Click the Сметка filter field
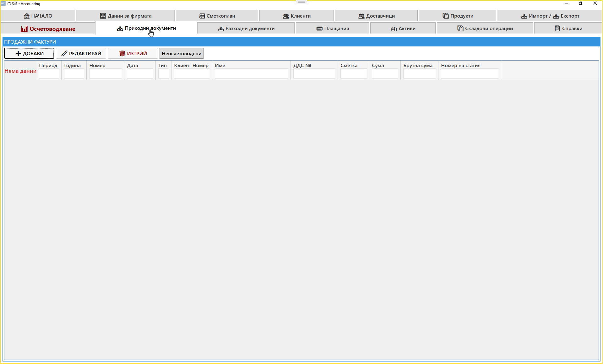Image resolution: width=603 pixels, height=364 pixels. 354,74
